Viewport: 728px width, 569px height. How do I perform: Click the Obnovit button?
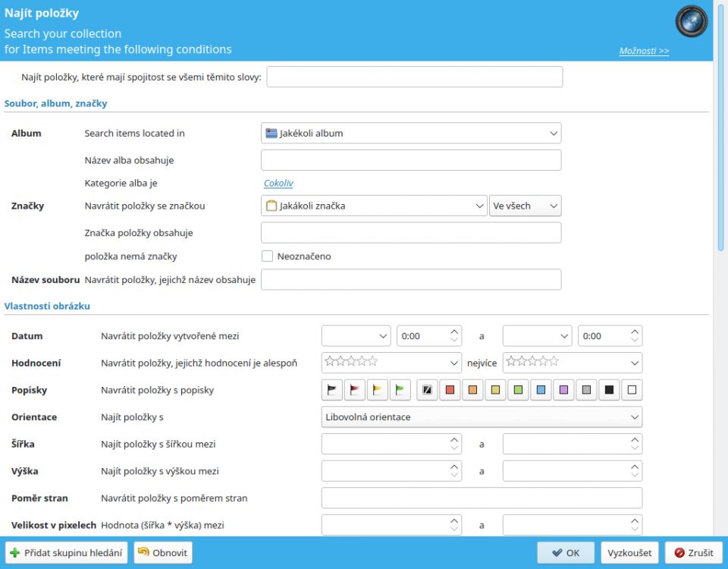(x=163, y=553)
